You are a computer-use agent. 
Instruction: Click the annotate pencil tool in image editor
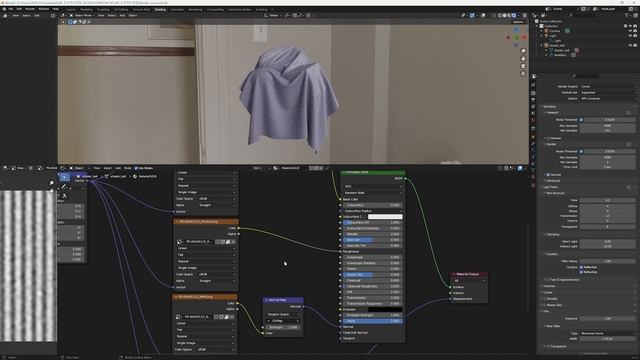click(64, 187)
